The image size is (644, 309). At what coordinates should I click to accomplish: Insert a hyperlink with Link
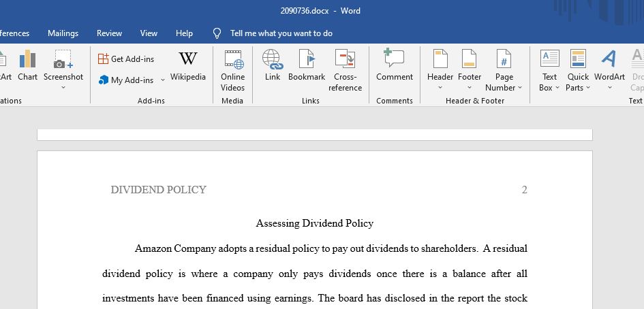[273, 65]
